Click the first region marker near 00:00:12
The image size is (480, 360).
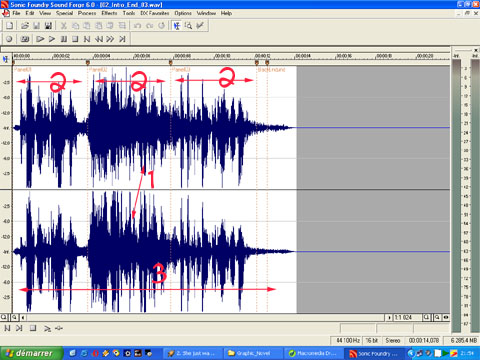click(x=257, y=62)
